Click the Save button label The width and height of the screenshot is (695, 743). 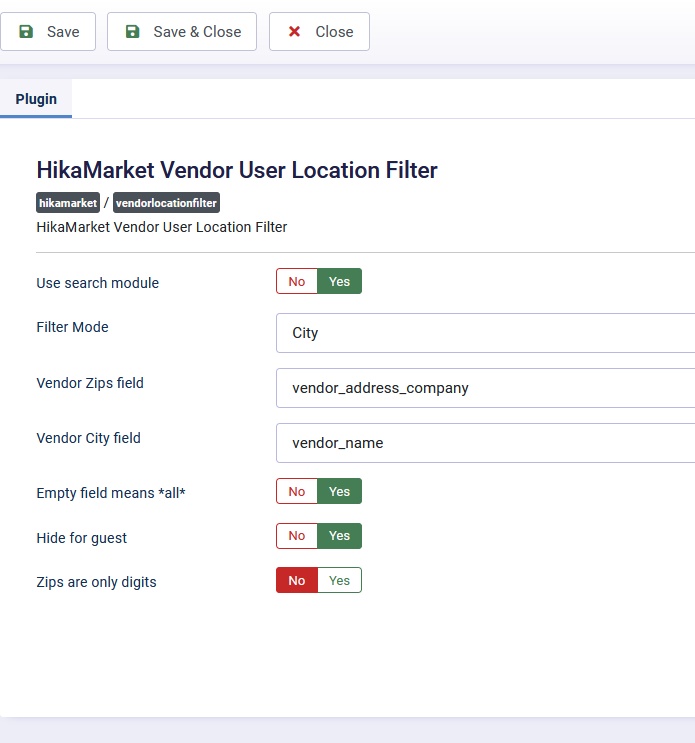click(63, 32)
